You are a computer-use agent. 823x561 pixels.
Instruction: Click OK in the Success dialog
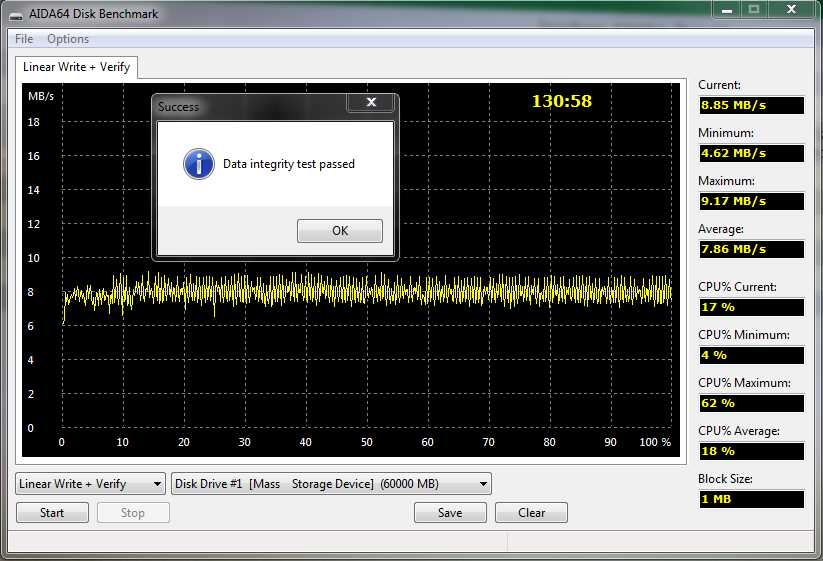[x=340, y=231]
